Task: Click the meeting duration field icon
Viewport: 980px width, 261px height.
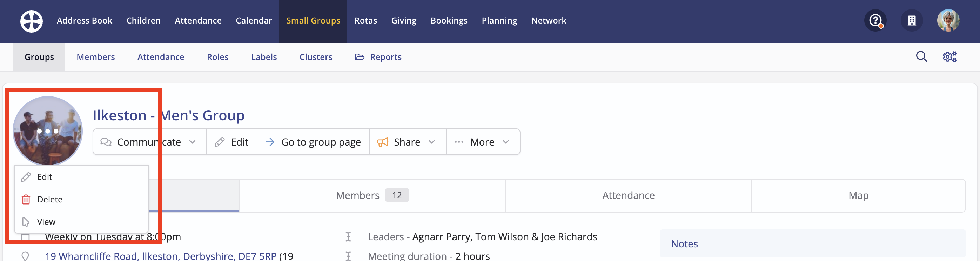Action: coord(348,256)
